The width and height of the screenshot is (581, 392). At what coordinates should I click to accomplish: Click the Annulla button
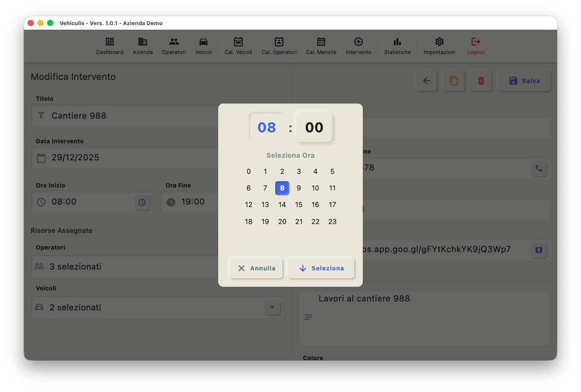click(256, 268)
